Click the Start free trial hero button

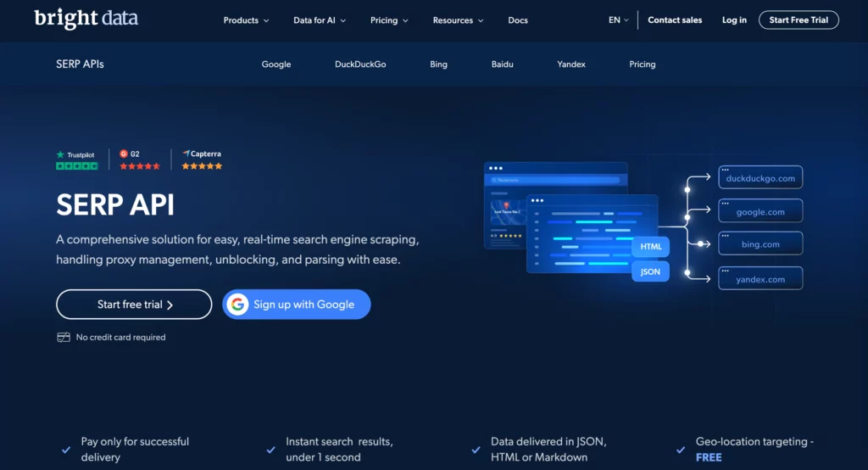(x=134, y=305)
